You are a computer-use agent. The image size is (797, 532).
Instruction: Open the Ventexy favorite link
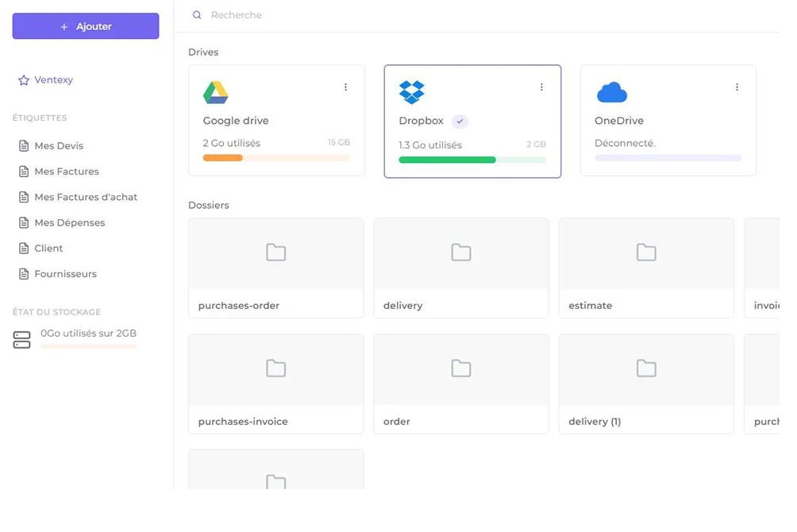53,80
